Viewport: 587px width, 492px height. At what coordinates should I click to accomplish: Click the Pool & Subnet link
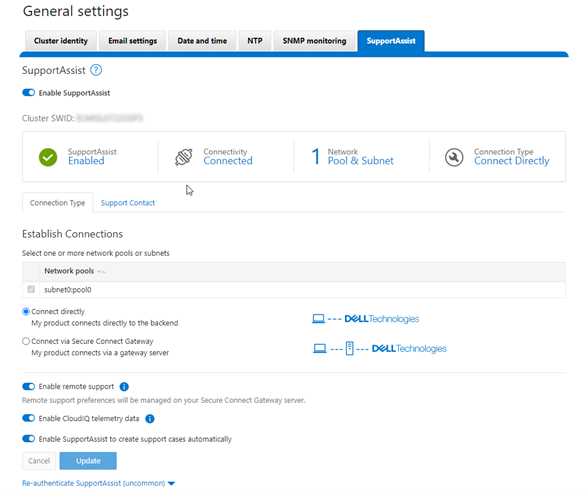(x=361, y=161)
